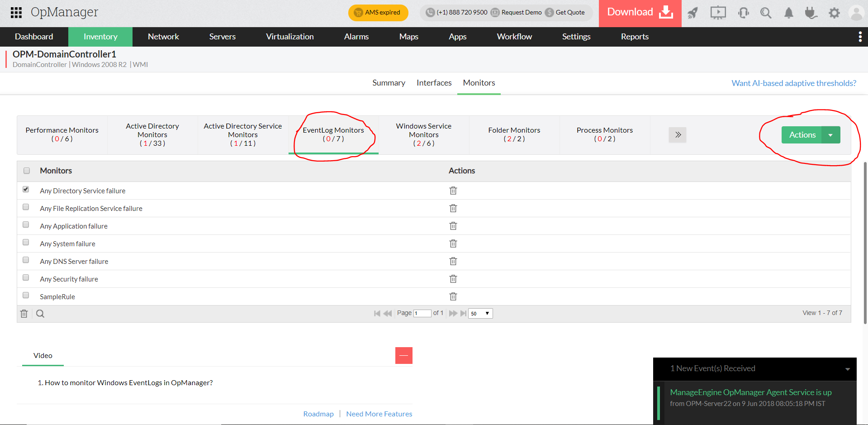
Task: Check Any File Replication Service failure checkbox
Action: point(26,207)
